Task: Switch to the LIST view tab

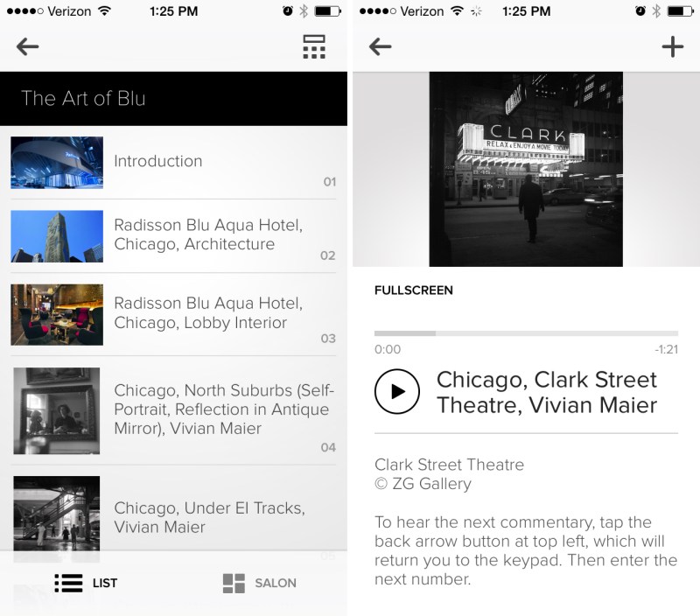Action: [x=86, y=583]
